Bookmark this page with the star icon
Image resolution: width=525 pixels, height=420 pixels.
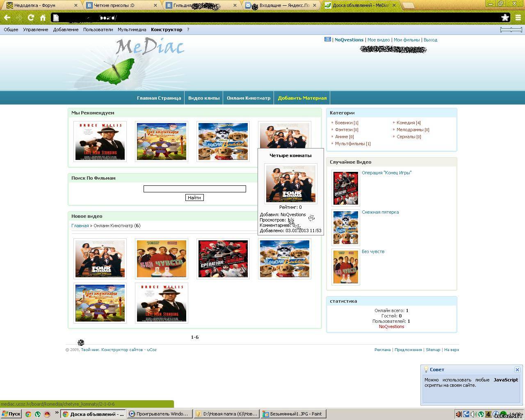point(505,18)
